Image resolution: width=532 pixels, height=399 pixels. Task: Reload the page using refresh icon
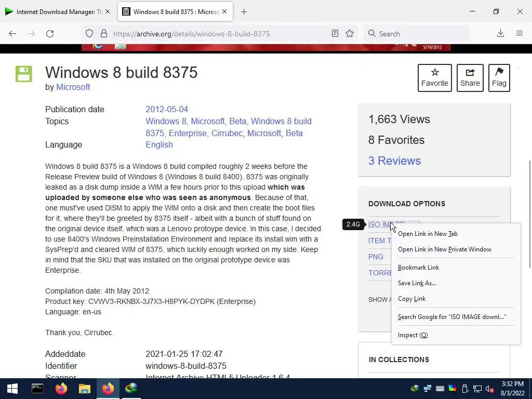pos(50,34)
